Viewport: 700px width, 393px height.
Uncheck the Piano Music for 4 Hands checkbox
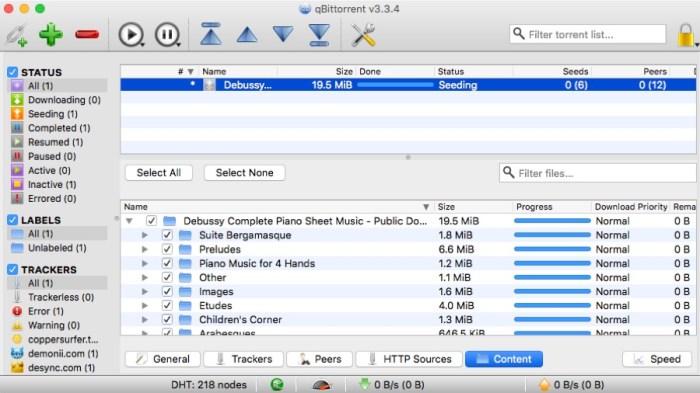(x=167, y=263)
